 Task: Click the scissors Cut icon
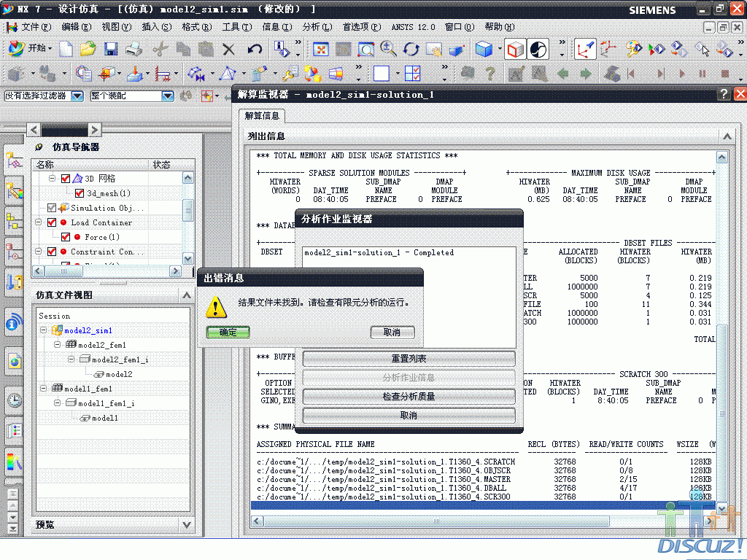pos(160,49)
